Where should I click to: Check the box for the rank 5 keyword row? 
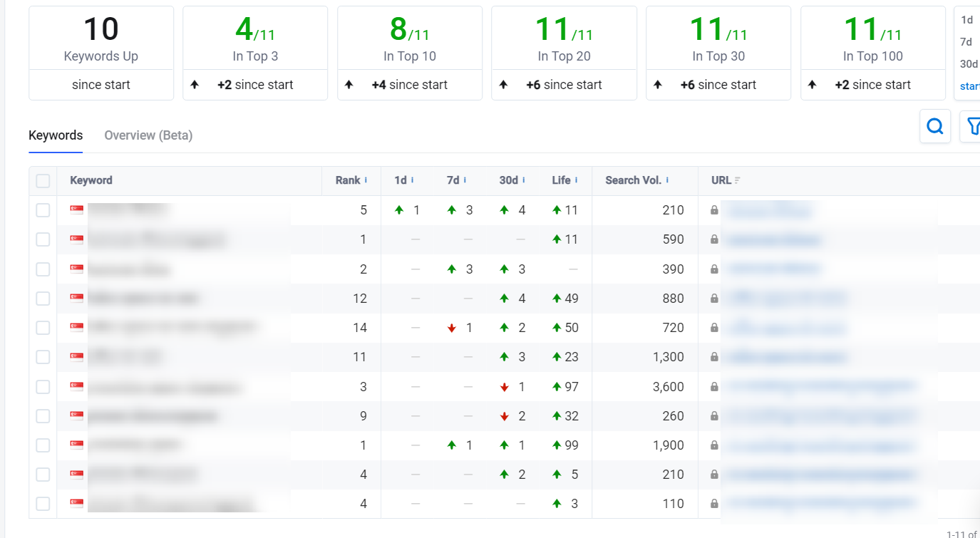(x=43, y=210)
